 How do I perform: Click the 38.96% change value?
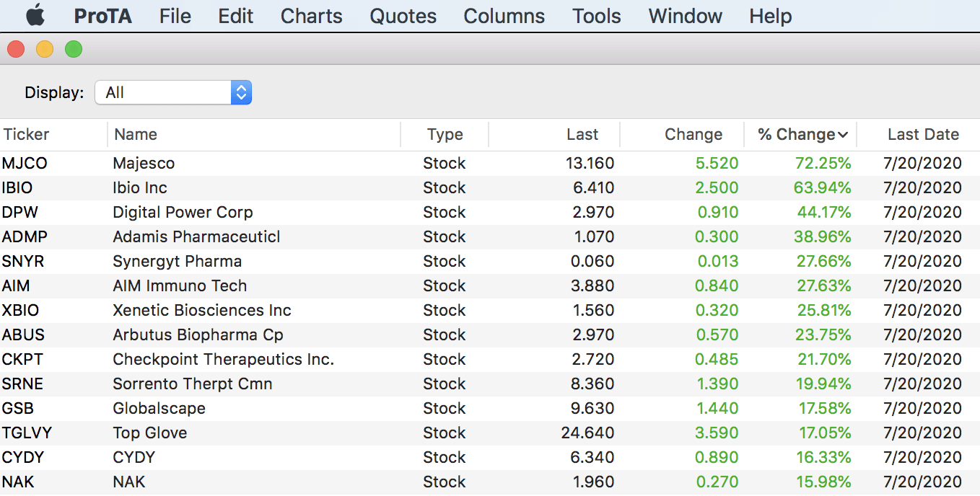(x=823, y=236)
